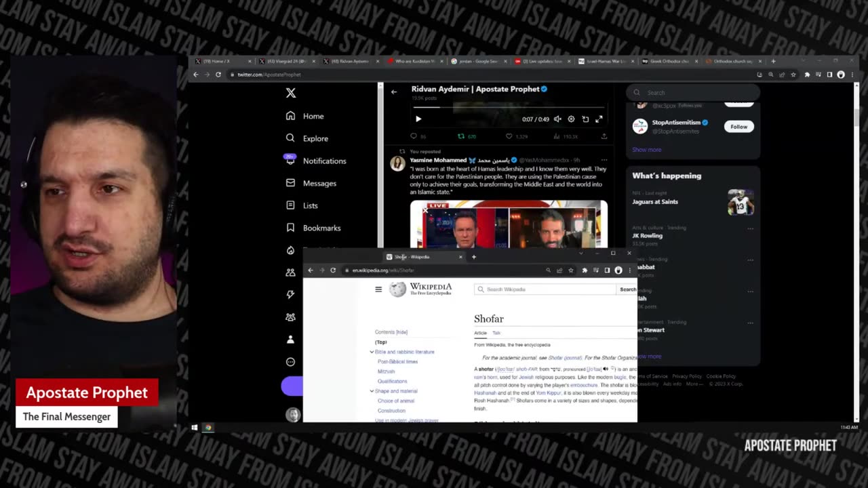The height and width of the screenshot is (488, 868).
Task: Like the video tweet with heart icon
Action: point(509,136)
